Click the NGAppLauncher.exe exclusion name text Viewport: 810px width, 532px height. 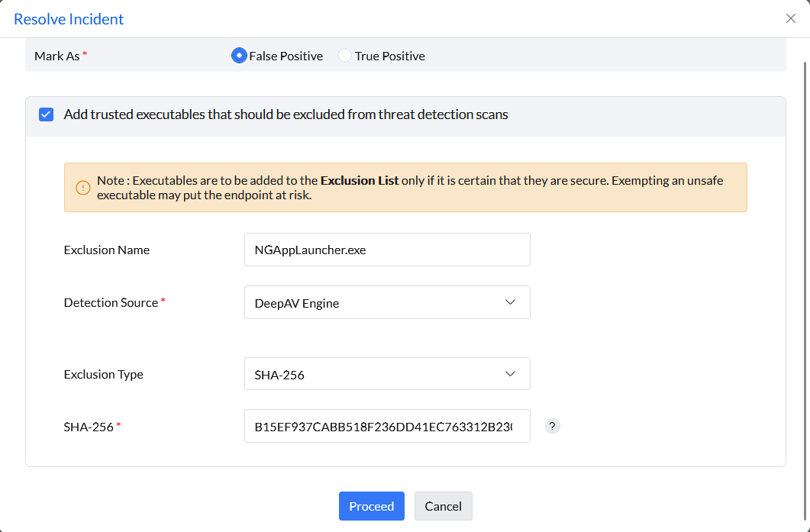tap(309, 250)
